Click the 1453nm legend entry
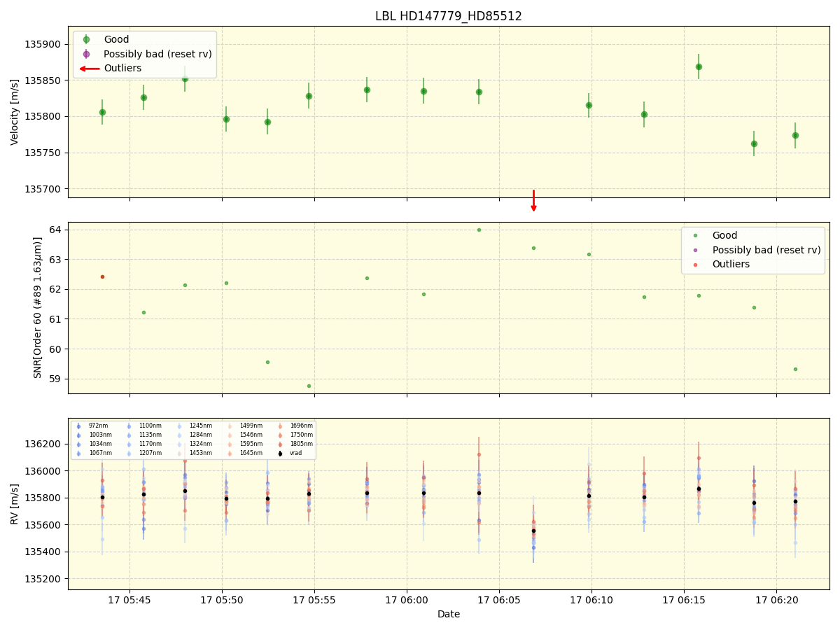This screenshot has width=840, height=630. click(x=195, y=453)
